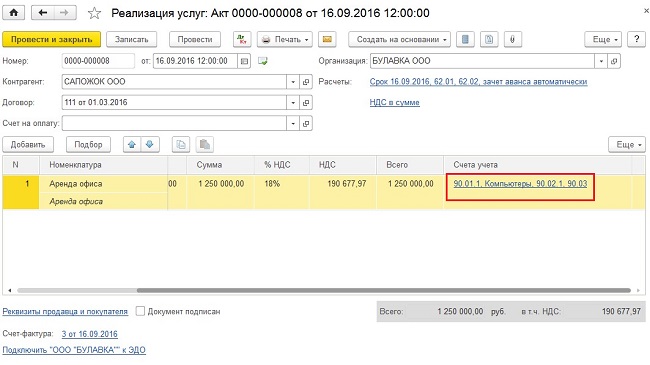Open Организация БУЛАВКА ООО card icon
The height and width of the screenshot is (365, 650).
(614, 61)
